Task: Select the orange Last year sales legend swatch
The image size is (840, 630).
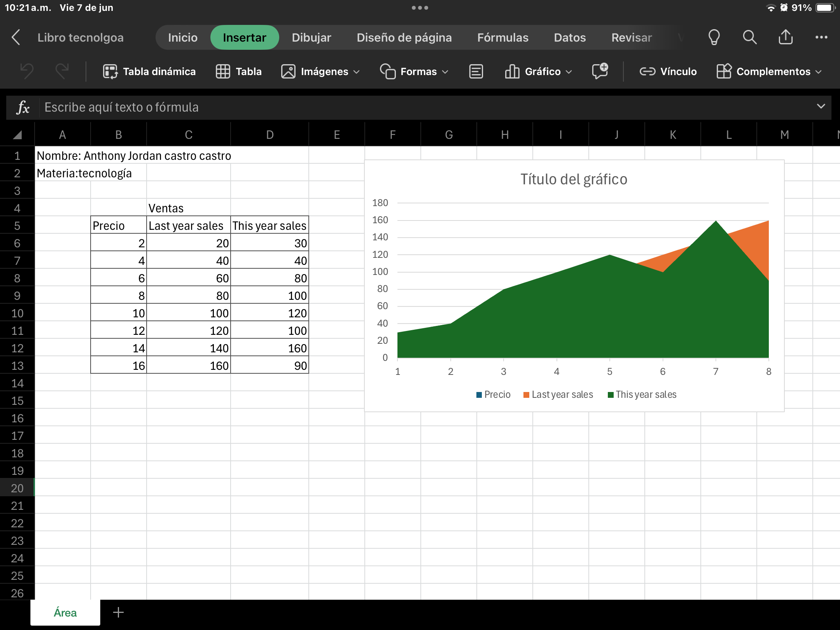Action: pyautogui.click(x=526, y=395)
